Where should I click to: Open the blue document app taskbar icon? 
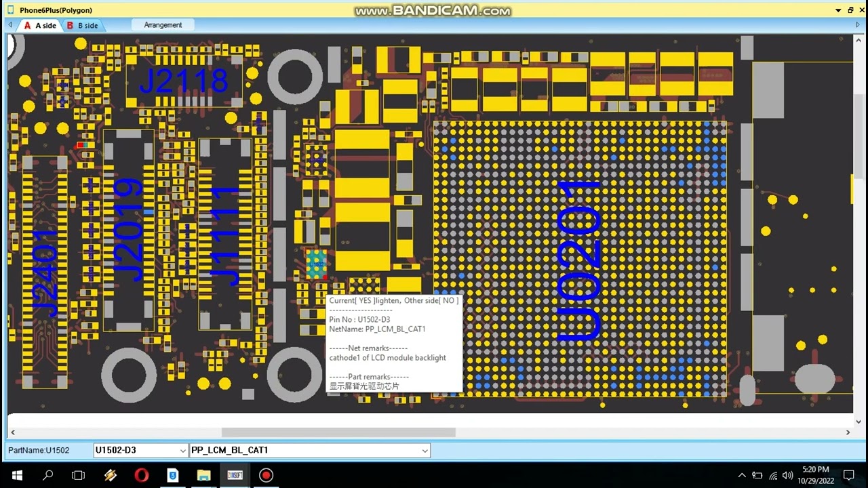coord(172,475)
